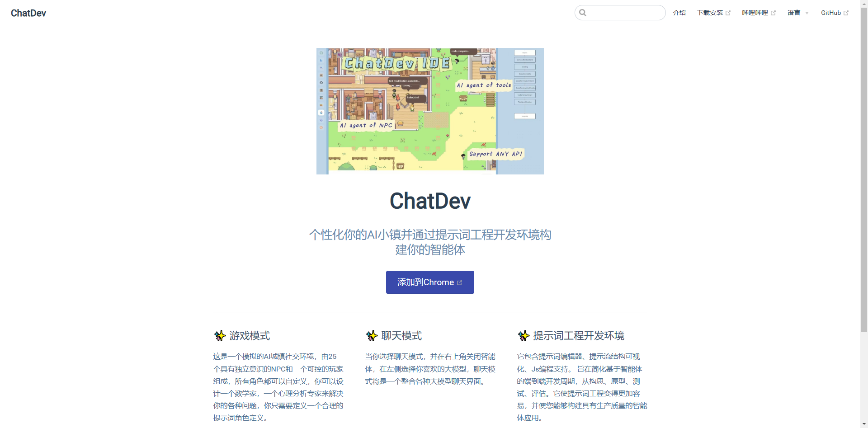The image size is (868, 428).
Task: Click the 添加到Chrome button
Action: 429,282
